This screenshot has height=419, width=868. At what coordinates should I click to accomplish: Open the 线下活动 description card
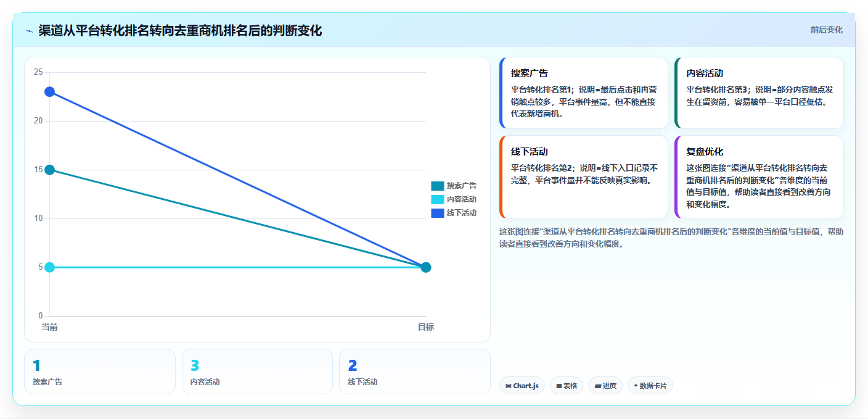point(583,177)
